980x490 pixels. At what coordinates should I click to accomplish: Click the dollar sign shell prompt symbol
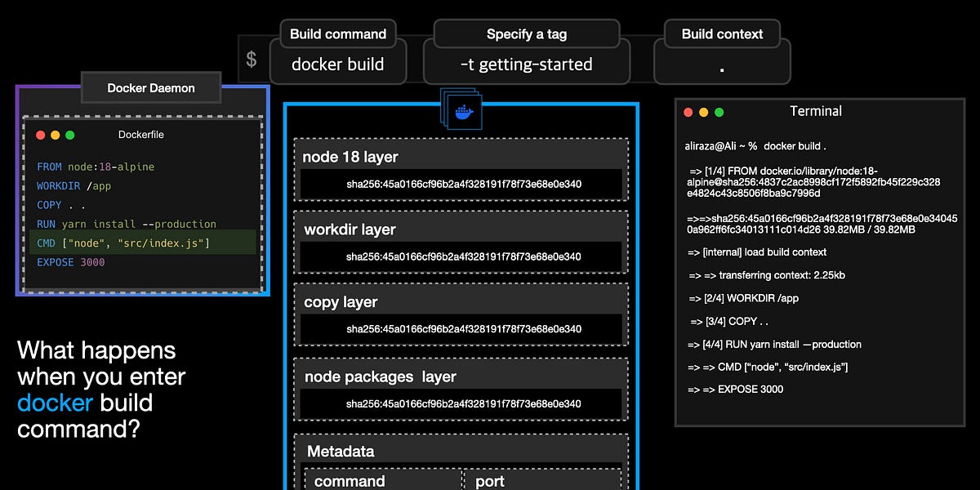click(250, 57)
